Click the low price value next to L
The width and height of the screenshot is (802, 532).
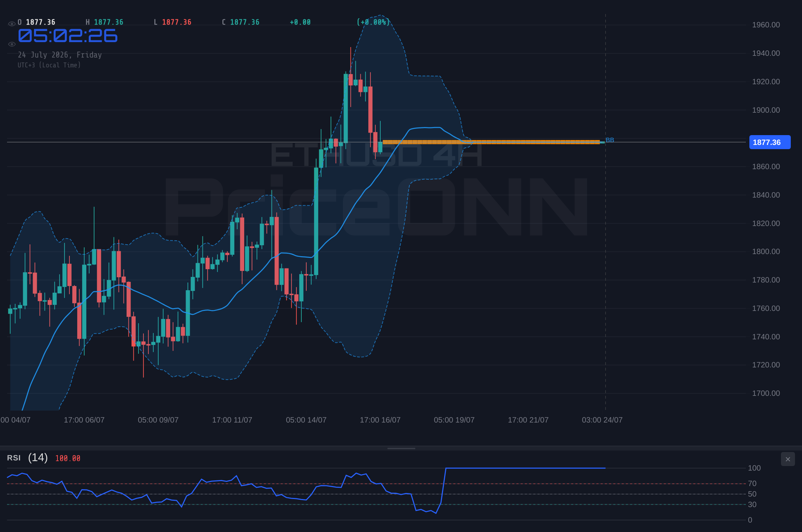pos(177,22)
